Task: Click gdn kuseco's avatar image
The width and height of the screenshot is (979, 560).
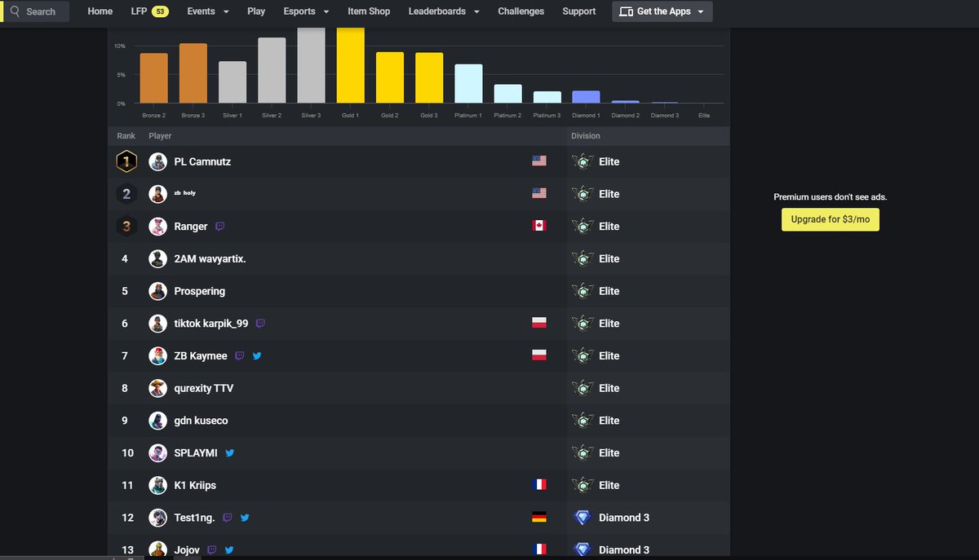Action: coord(158,421)
